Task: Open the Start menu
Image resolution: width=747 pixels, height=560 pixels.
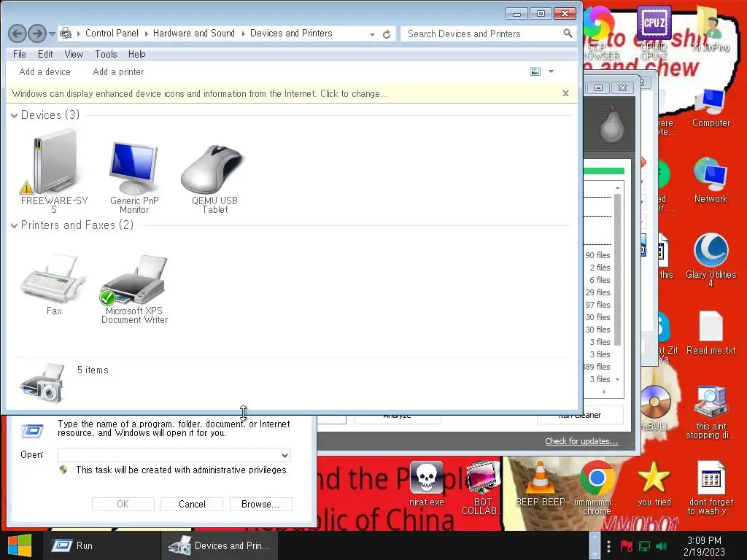Action: [20, 545]
